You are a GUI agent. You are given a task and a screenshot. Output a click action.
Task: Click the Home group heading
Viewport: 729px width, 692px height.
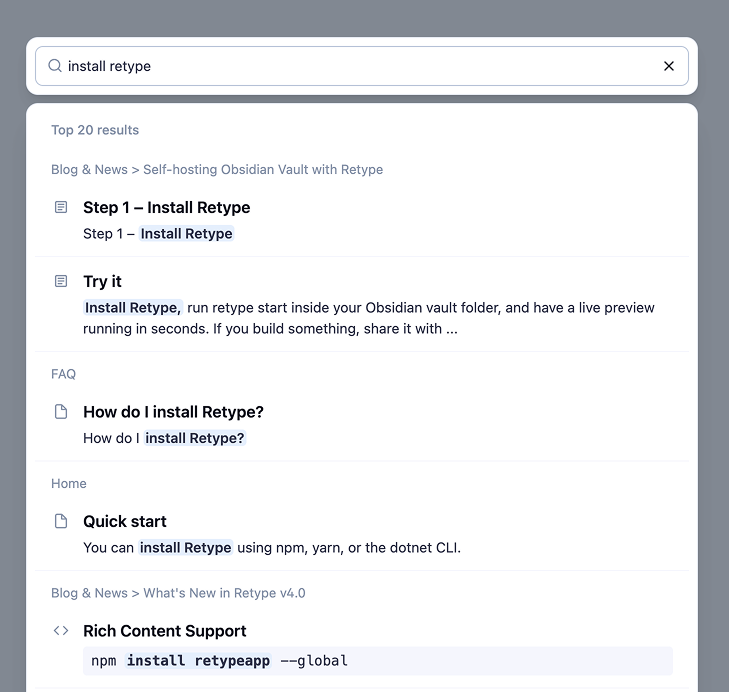point(69,484)
